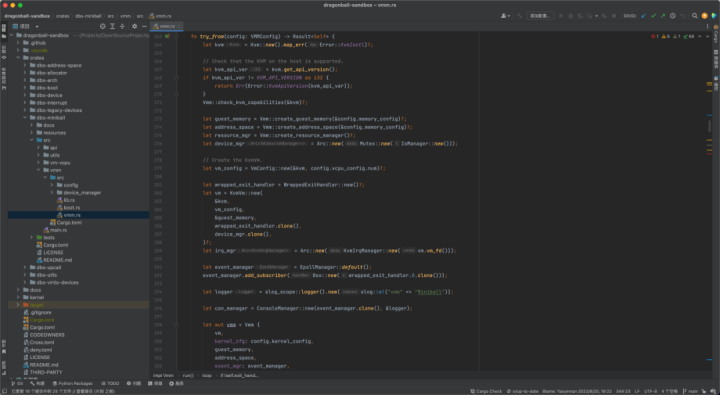Viewport: 720px width, 395px height.
Task: Open the Git history clock icon
Action: click(673, 16)
